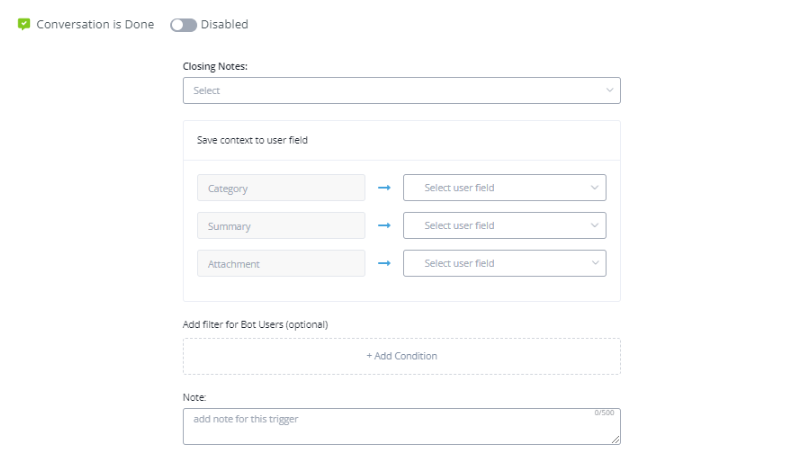Click the chevron in Category's user field
The width and height of the screenshot is (797, 466).
(x=595, y=188)
